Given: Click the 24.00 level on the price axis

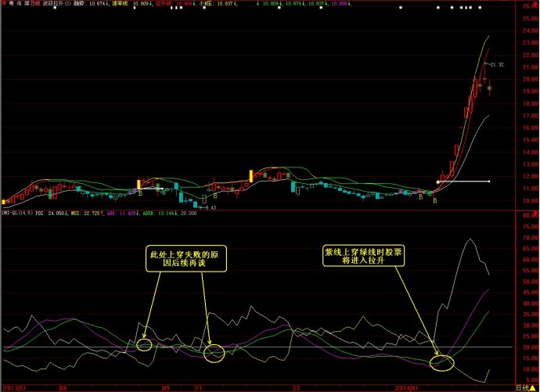Looking at the screenshot, I should tap(530, 31).
